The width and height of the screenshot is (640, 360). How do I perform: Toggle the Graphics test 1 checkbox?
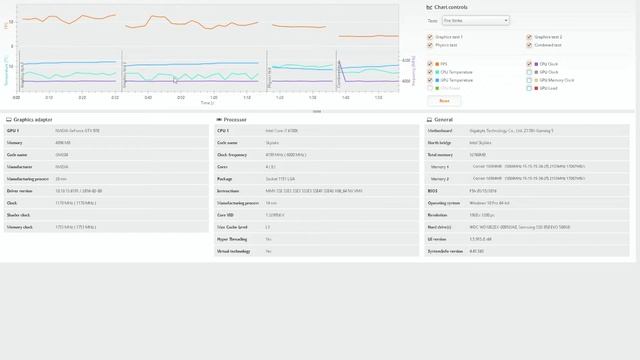pyautogui.click(x=430, y=37)
